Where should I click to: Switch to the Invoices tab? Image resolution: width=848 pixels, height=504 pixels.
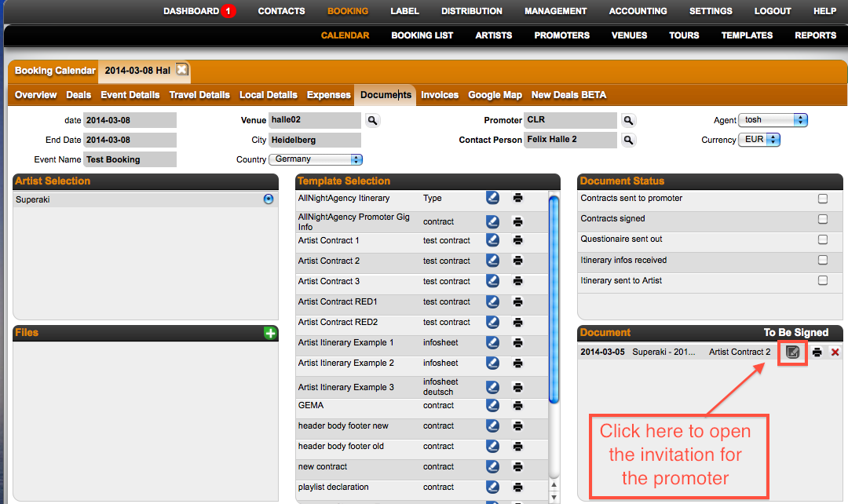(x=440, y=95)
